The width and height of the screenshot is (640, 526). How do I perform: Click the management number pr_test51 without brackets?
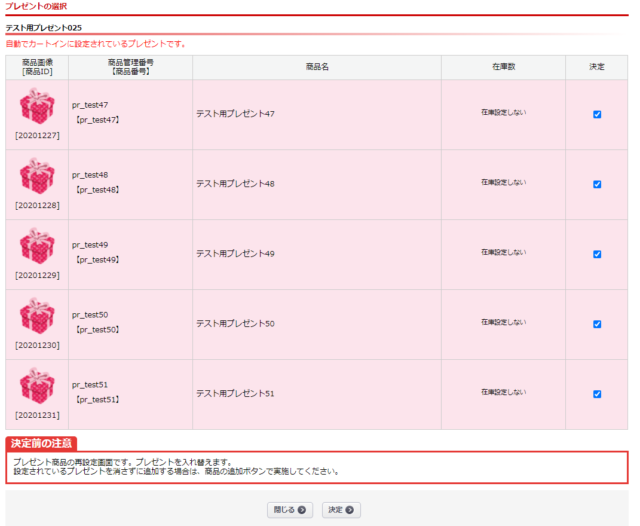(90, 385)
